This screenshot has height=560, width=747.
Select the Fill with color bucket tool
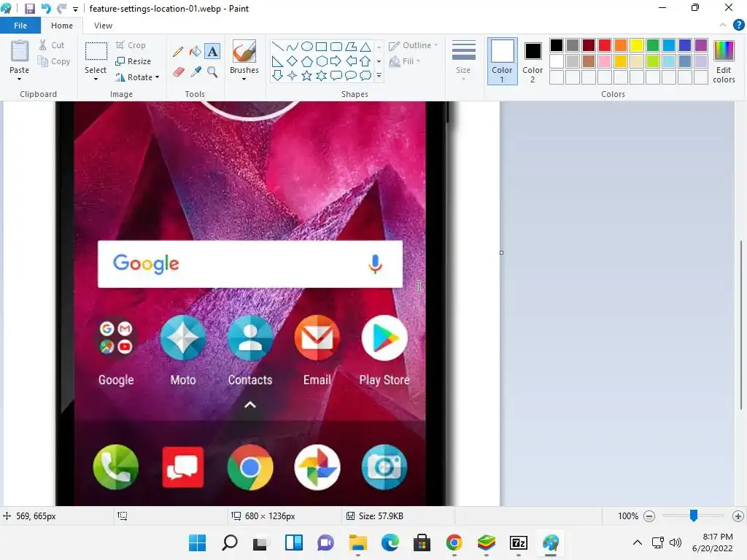(196, 52)
